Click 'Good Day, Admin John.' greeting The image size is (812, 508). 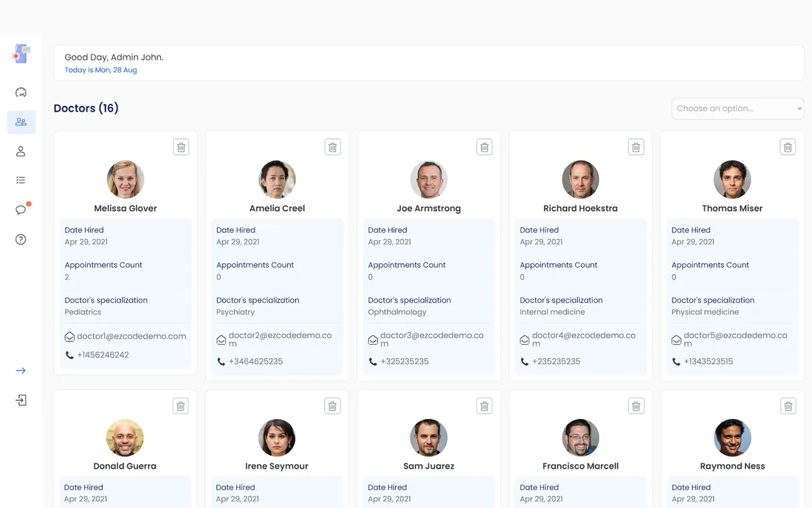[114, 58]
